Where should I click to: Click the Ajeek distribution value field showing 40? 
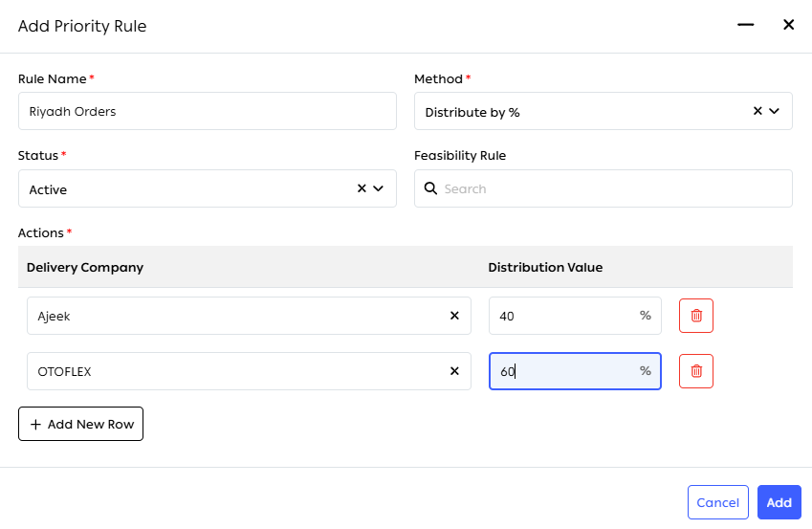pos(575,316)
